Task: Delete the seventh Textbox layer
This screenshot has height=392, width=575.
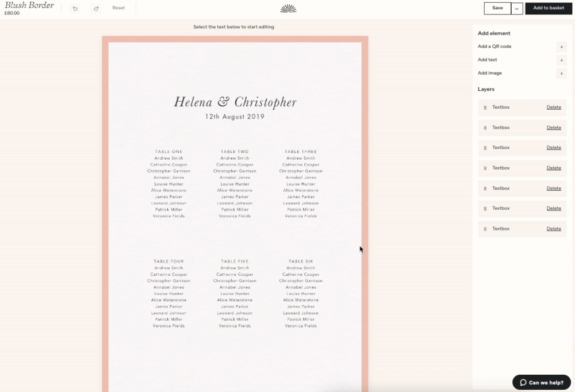Action: (553, 229)
